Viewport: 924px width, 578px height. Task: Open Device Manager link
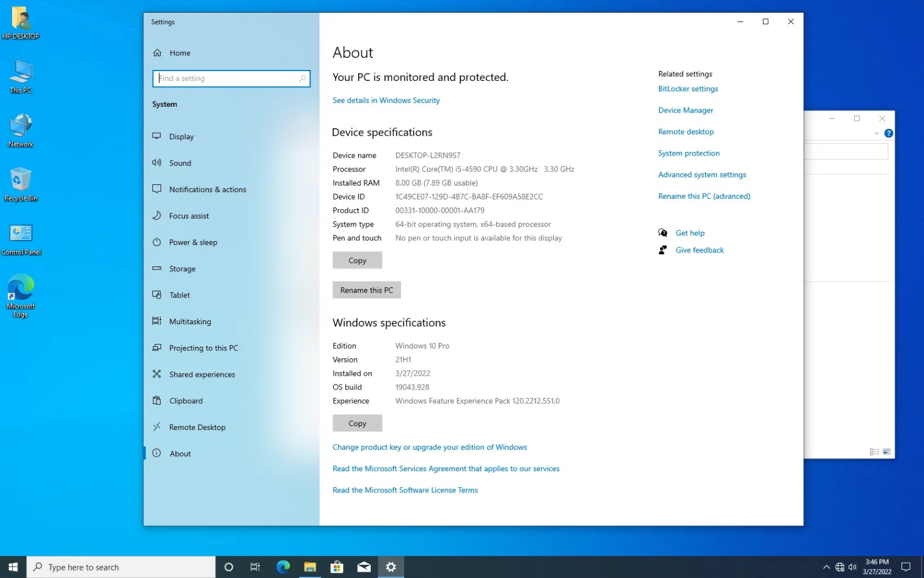685,110
